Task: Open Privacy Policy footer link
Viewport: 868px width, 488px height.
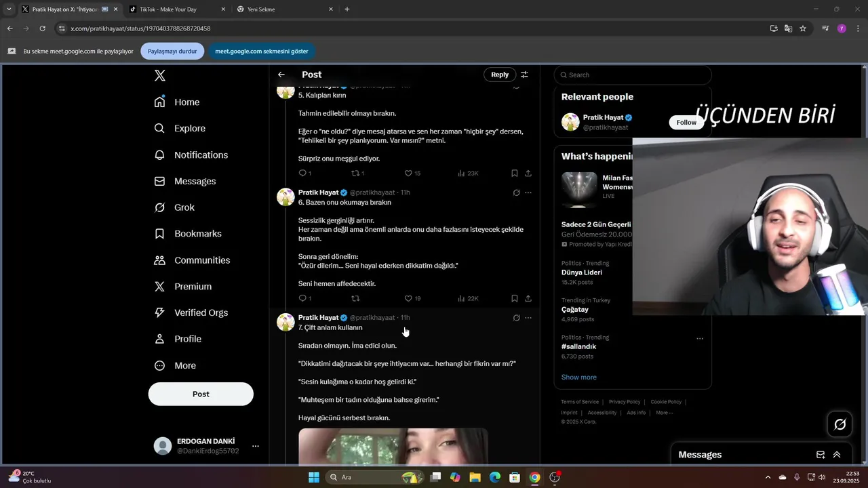Action: click(625, 402)
